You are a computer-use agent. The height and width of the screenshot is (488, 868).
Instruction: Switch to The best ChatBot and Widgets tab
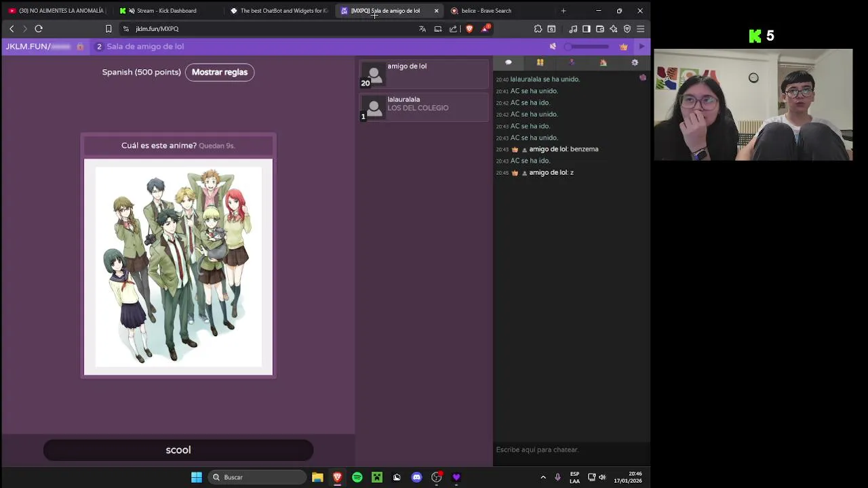pos(279,11)
